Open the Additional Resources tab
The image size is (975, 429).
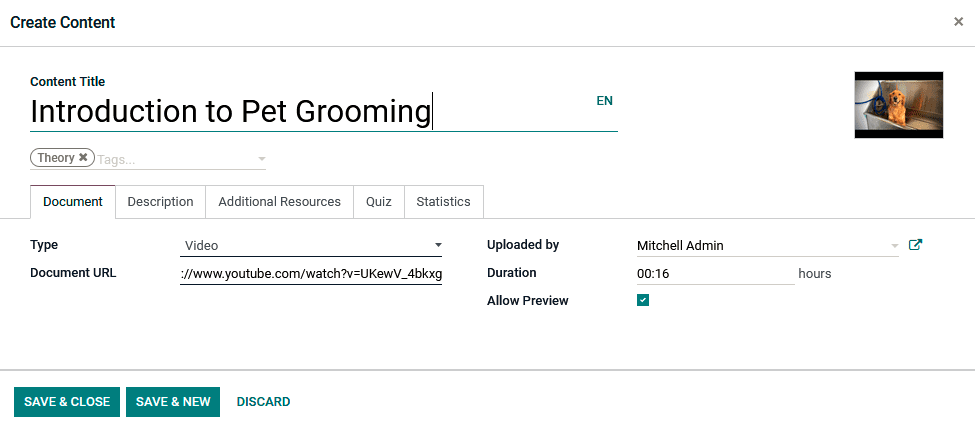279,202
